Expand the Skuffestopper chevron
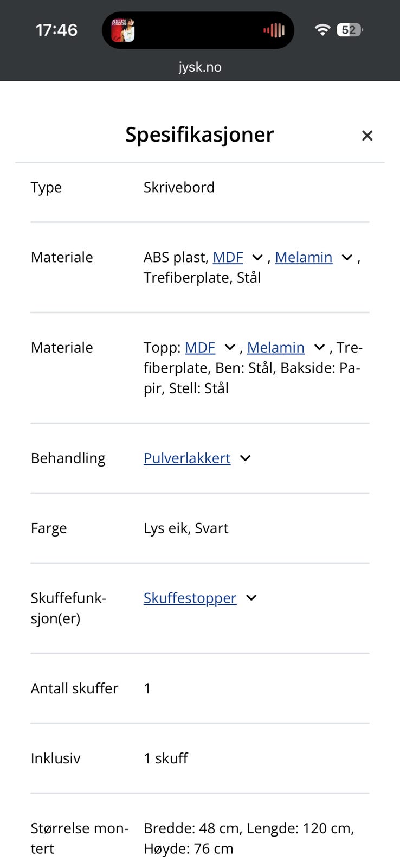This screenshot has height=868, width=400. click(251, 598)
